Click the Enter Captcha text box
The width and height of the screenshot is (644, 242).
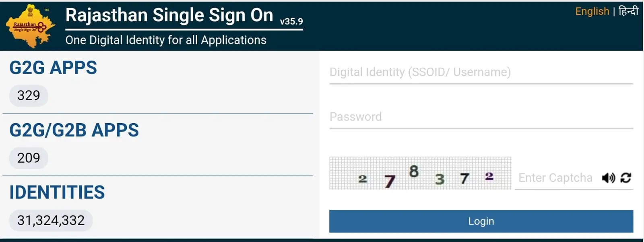point(557,178)
